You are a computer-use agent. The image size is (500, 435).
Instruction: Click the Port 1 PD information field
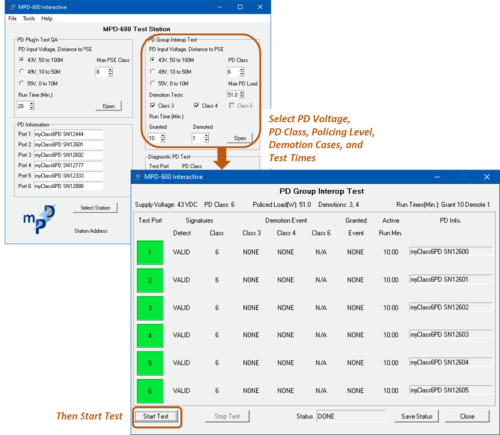tap(69, 134)
